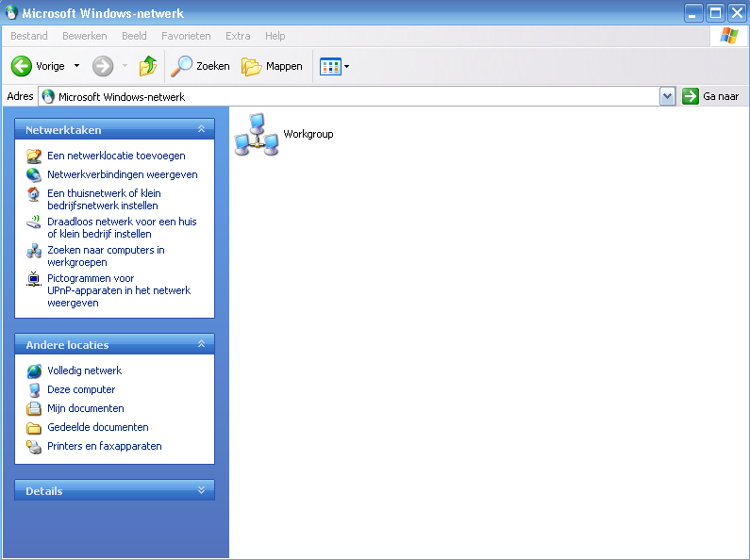Go up one folder level icon
This screenshot has height=560, width=750.
148,66
